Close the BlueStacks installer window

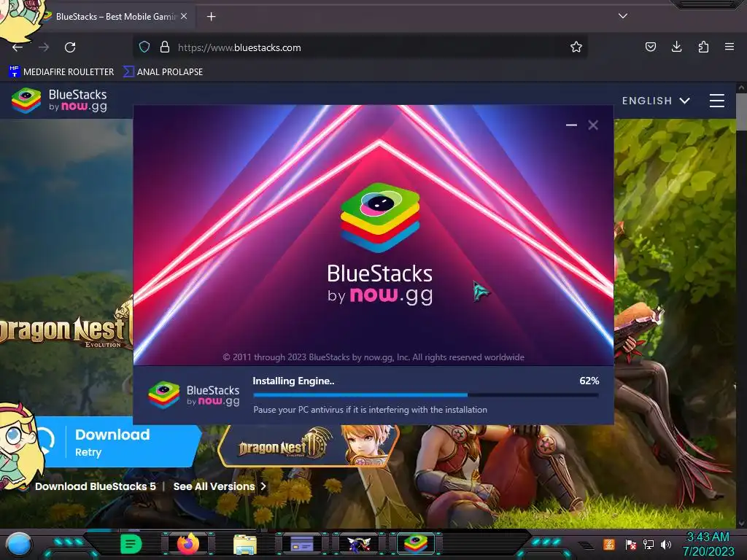click(593, 125)
